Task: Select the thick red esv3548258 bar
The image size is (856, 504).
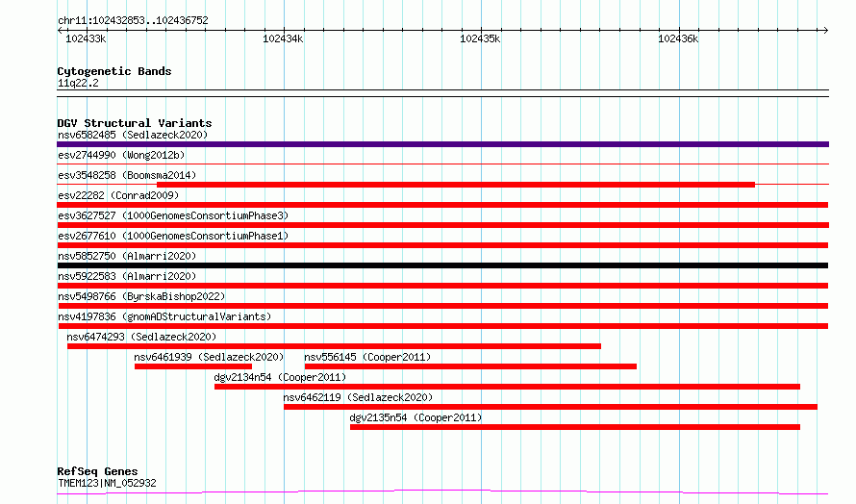Action: tap(456, 185)
